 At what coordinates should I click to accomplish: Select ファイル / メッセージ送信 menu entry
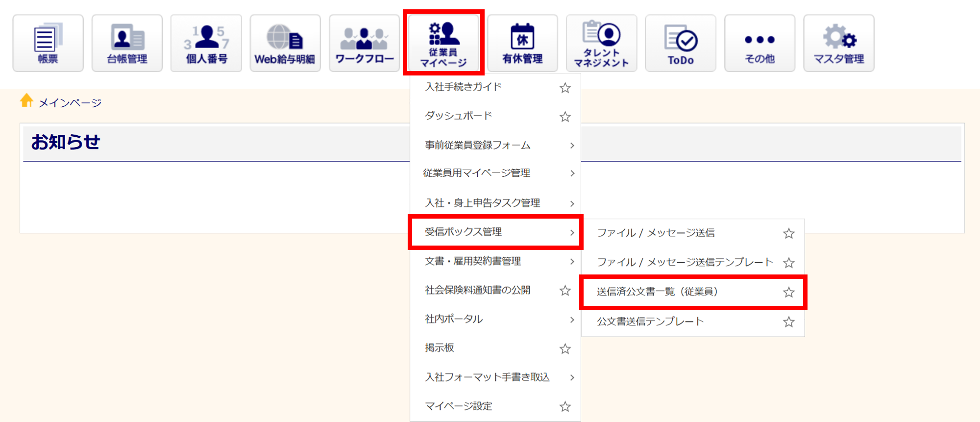click(656, 233)
